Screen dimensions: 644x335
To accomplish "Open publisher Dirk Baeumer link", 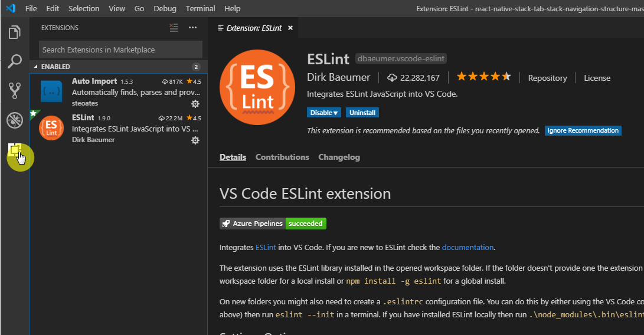I will (x=338, y=77).
